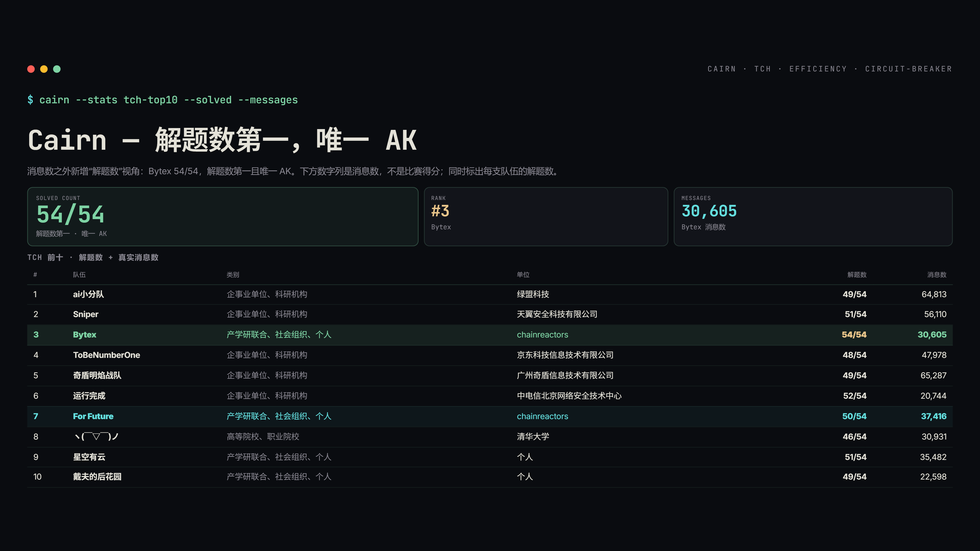Click the cairn --stats command line
Screen dimensions: 980x551
[163, 100]
